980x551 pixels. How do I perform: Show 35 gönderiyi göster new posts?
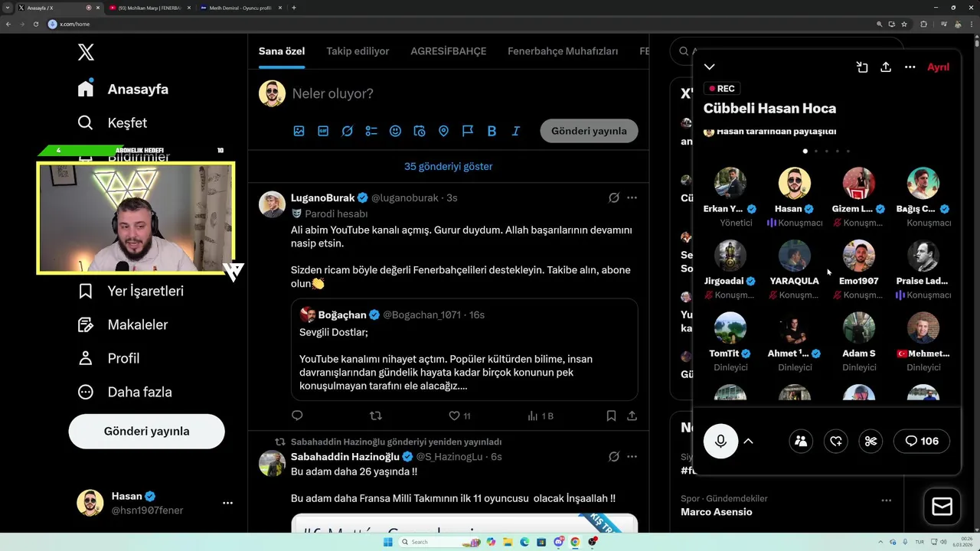coord(449,166)
